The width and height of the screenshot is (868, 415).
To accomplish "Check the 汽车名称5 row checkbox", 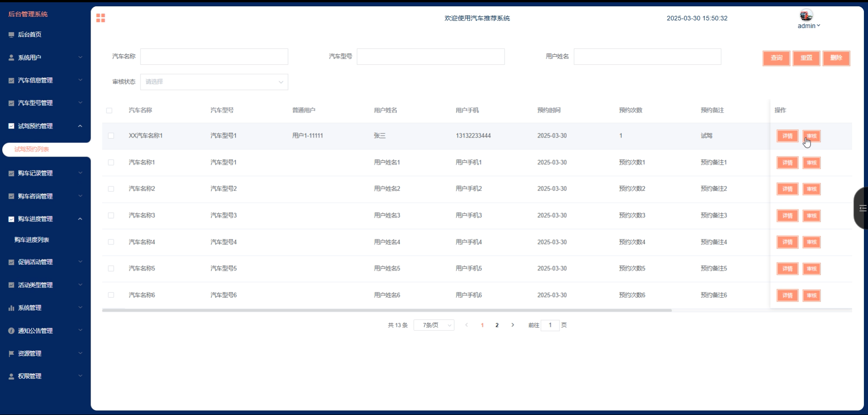I will (111, 268).
